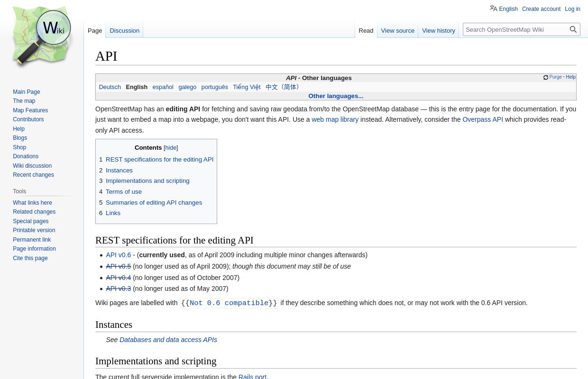588x379 pixels.
Task: Open Printable version
Action: pos(34,230)
